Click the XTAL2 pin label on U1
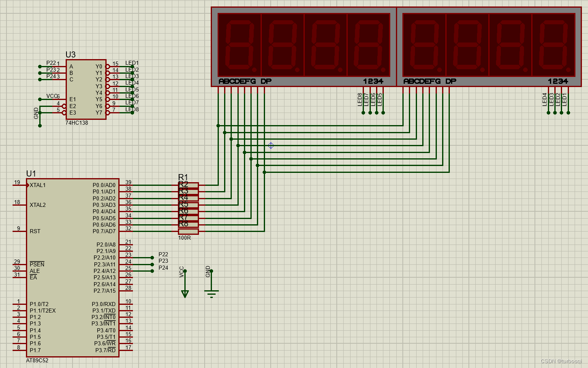 (38, 205)
